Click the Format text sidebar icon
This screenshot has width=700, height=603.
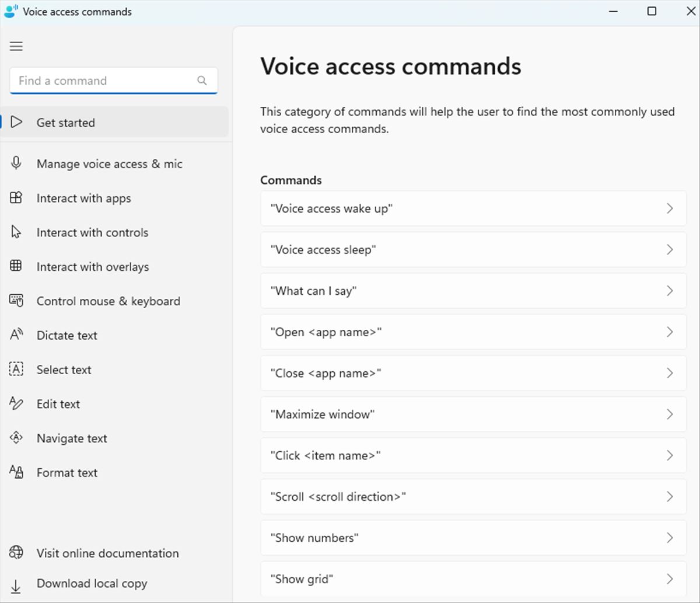16,472
